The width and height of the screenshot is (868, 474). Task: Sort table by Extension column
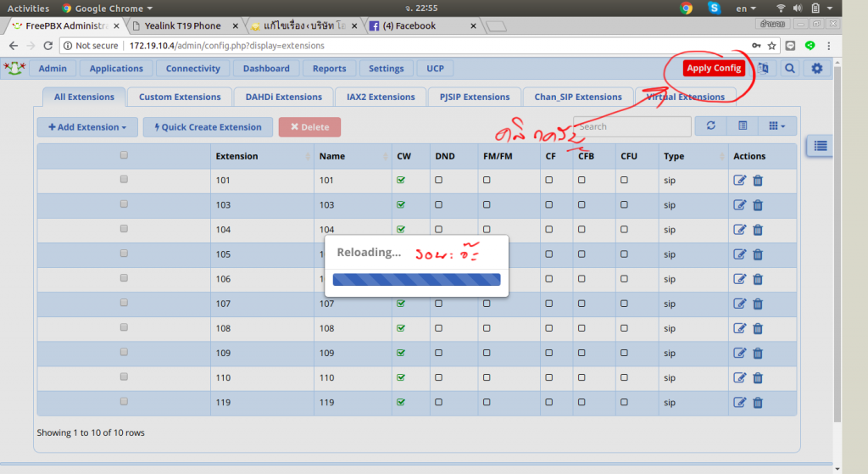click(261, 156)
